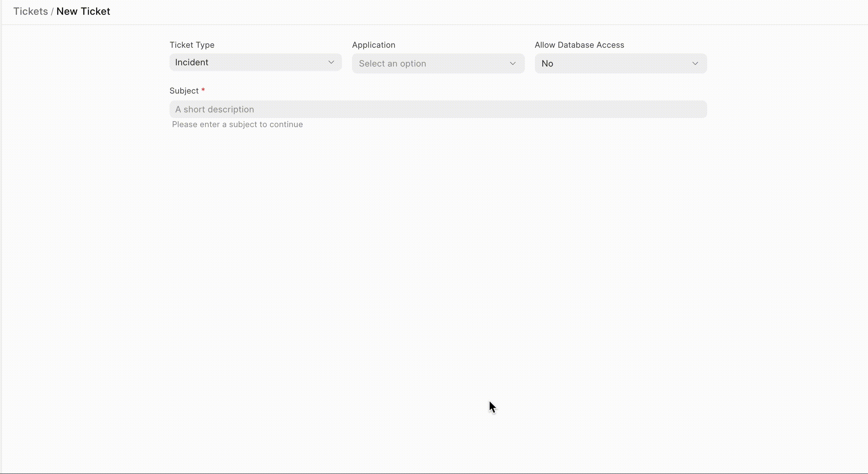This screenshot has height=474, width=868.
Task: Open the Application select box
Action: tap(438, 63)
